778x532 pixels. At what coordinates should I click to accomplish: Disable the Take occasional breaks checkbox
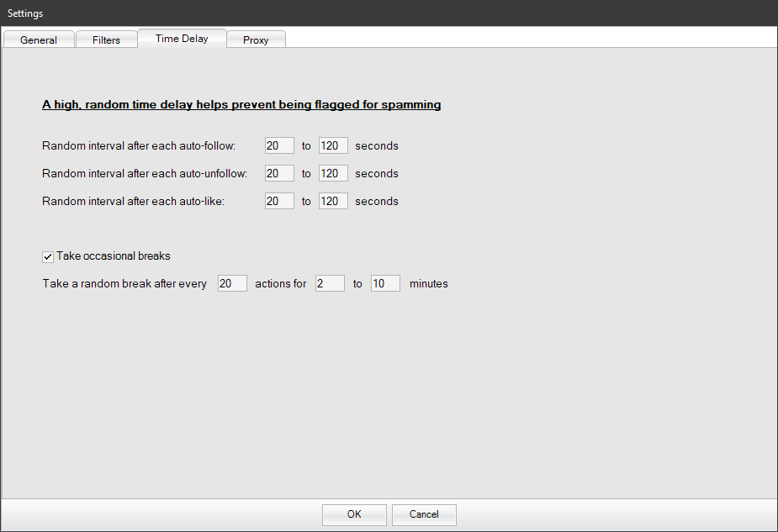click(x=48, y=256)
